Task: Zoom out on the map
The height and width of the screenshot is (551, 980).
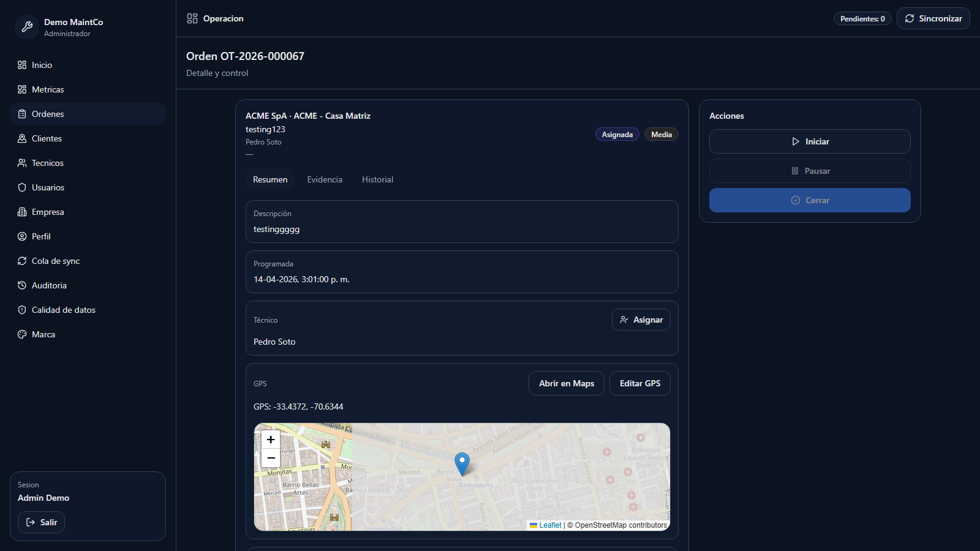Action: tap(271, 458)
